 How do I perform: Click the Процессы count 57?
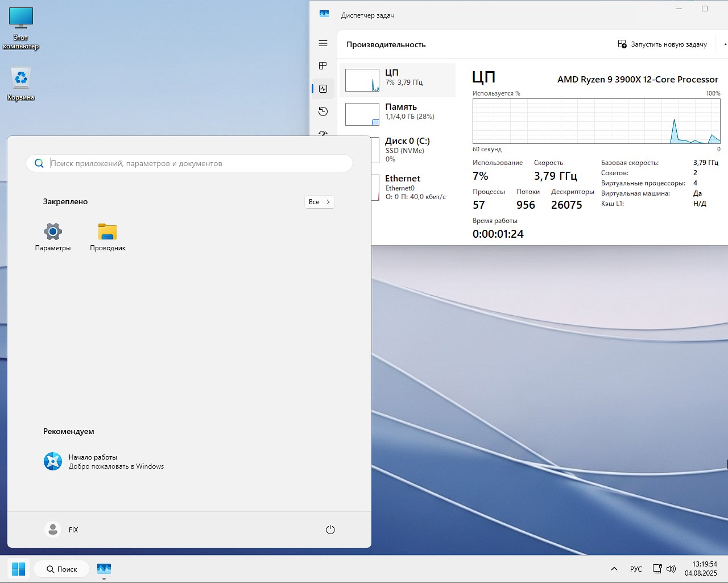(479, 205)
